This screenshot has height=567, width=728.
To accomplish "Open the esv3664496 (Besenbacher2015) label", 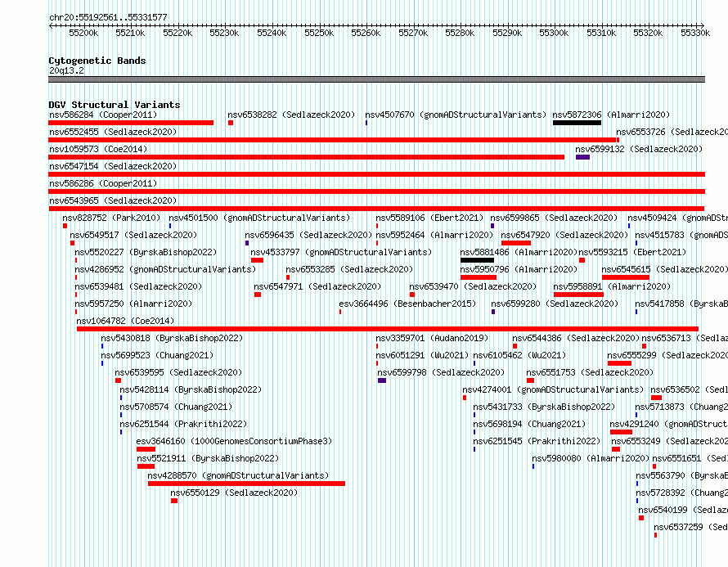I will pos(407,304).
